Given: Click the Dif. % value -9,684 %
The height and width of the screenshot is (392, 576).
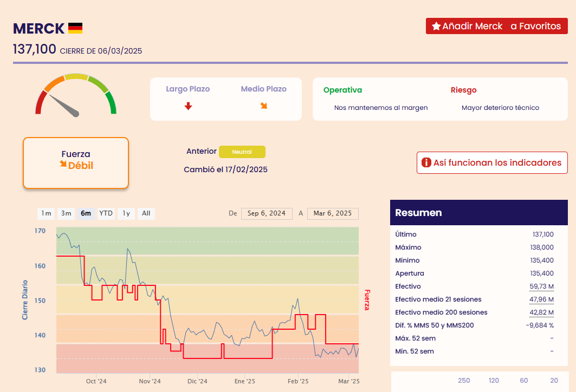Looking at the screenshot, I should [x=540, y=325].
